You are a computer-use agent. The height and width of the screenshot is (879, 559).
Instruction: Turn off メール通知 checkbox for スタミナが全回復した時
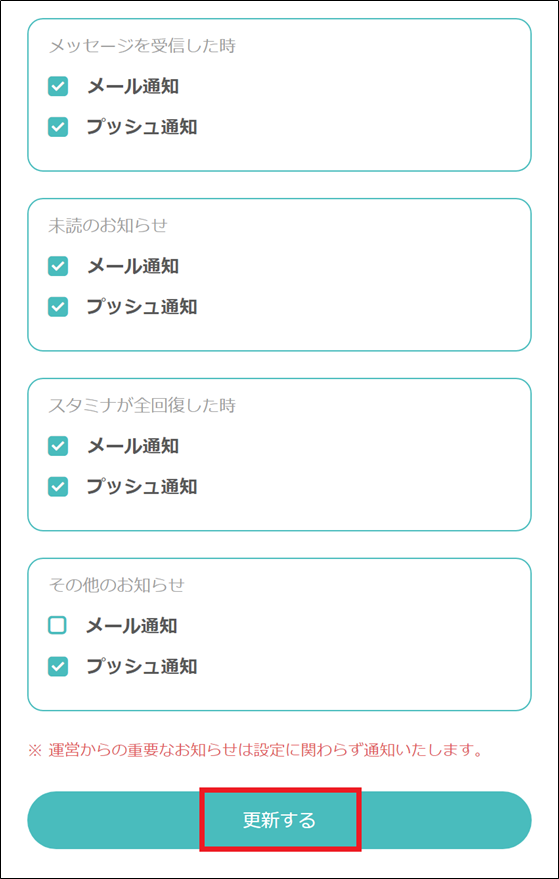[58, 446]
